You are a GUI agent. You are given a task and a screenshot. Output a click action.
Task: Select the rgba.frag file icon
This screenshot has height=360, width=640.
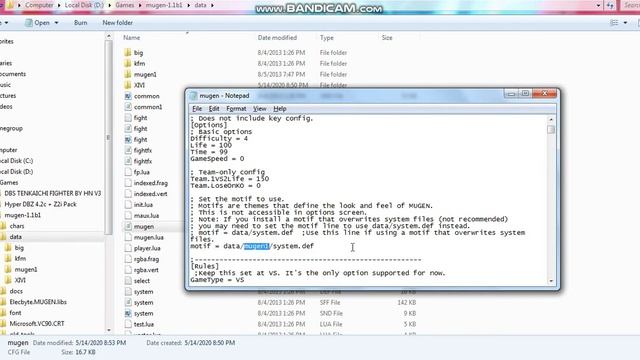tap(128, 259)
